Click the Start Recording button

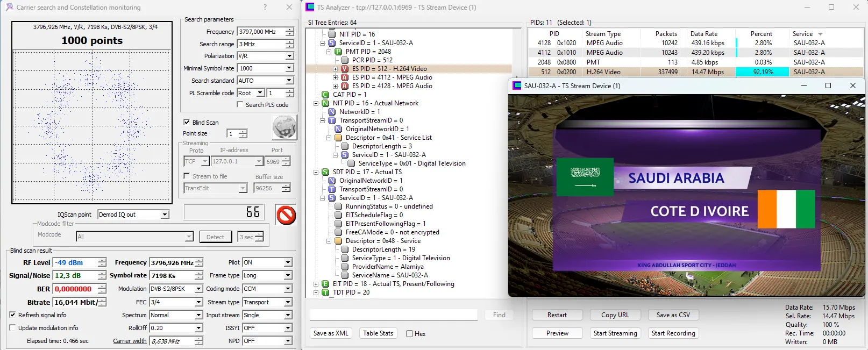coord(673,333)
